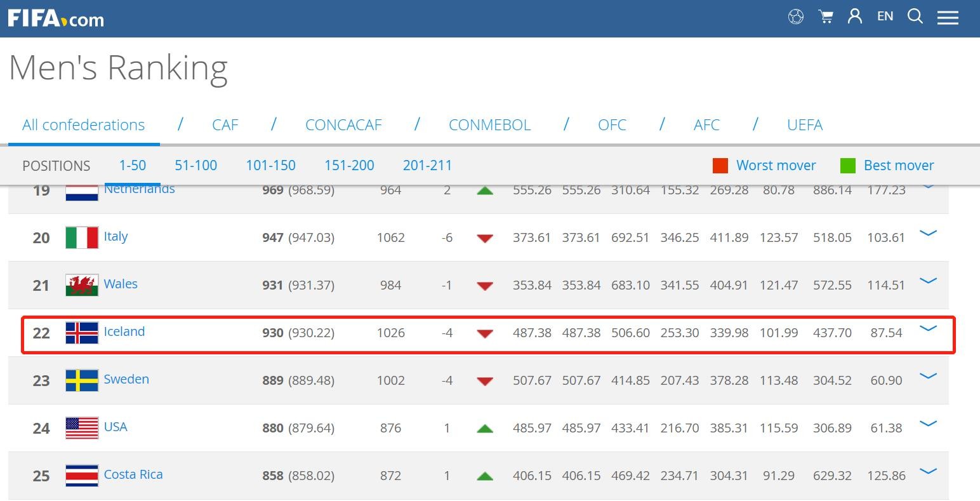
Task: Show positions 51-100
Action: pos(196,165)
